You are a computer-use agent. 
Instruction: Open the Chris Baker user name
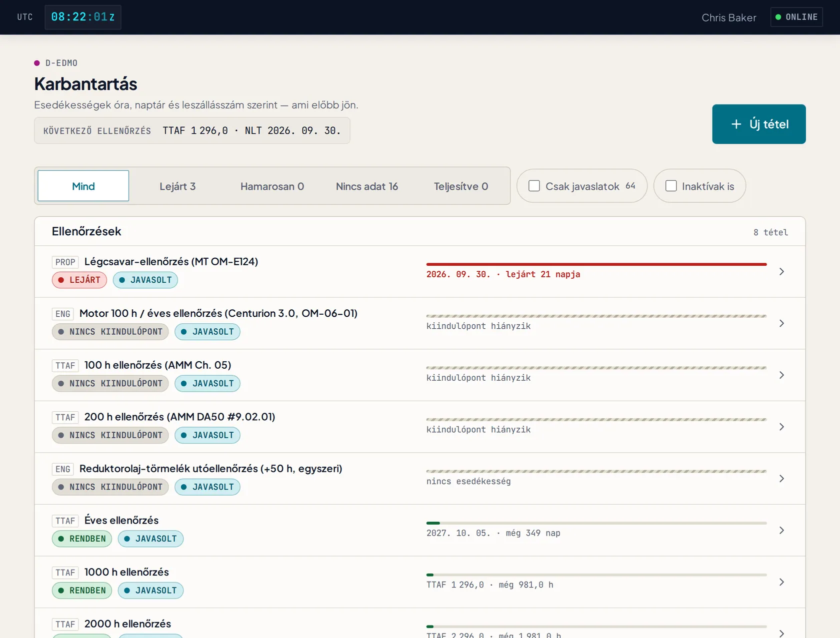click(x=728, y=17)
